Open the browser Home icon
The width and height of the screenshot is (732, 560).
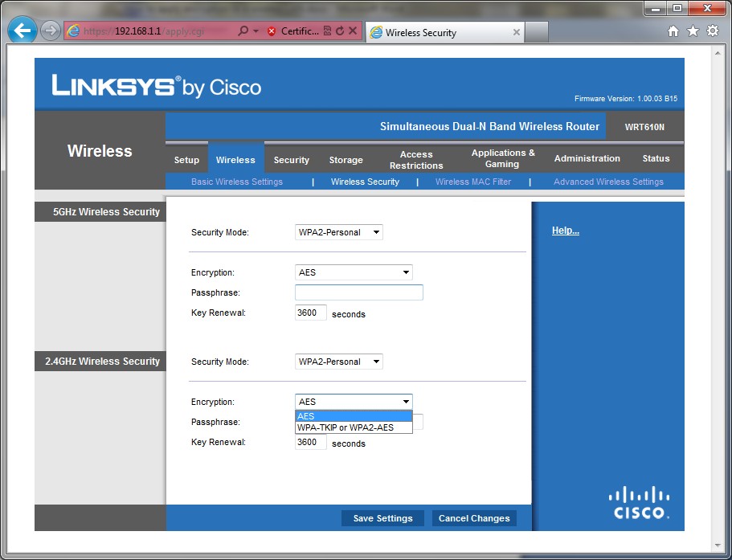coord(673,31)
